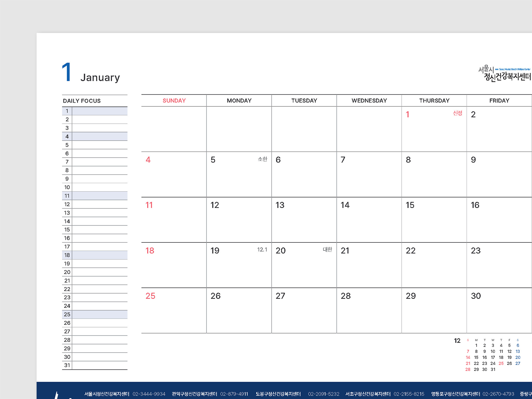Select Sunday the 18th in the calendar grid
The width and height of the screenshot is (532, 399).
pos(150,251)
